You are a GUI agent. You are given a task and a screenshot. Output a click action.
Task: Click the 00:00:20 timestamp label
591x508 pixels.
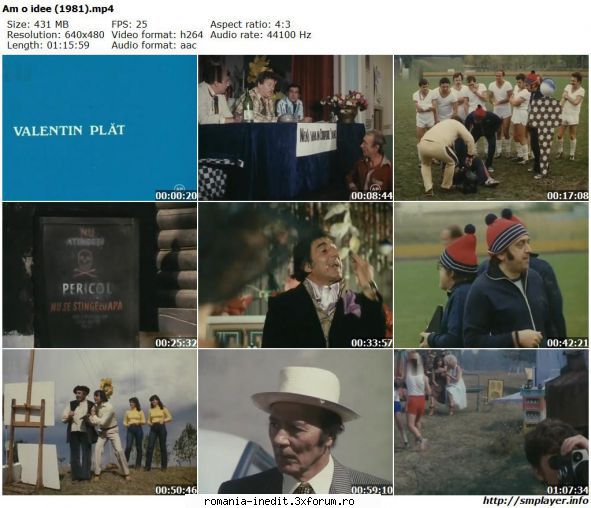(176, 196)
